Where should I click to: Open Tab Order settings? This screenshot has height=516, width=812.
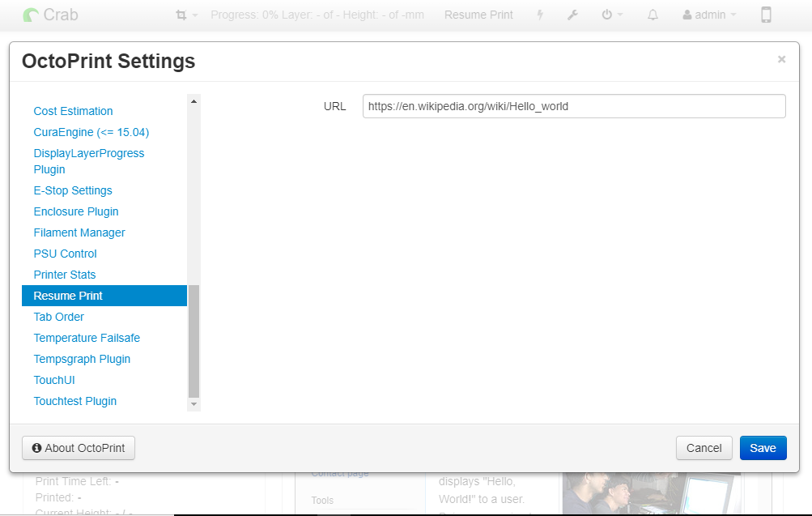58,317
